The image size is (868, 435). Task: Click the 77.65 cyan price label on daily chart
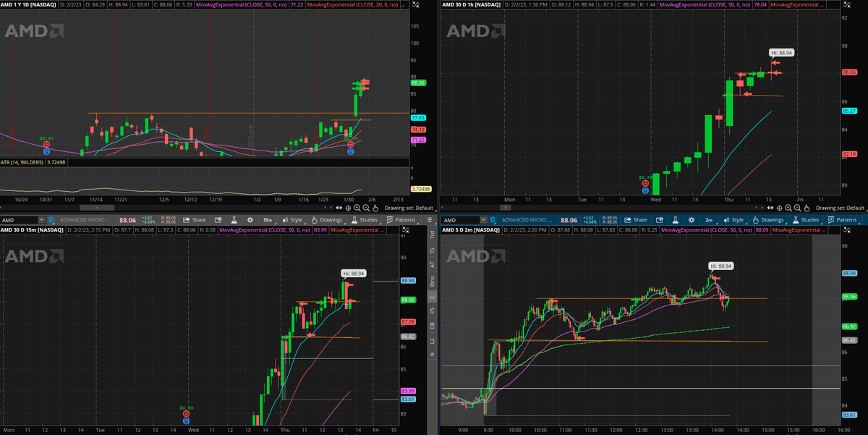[x=418, y=117]
